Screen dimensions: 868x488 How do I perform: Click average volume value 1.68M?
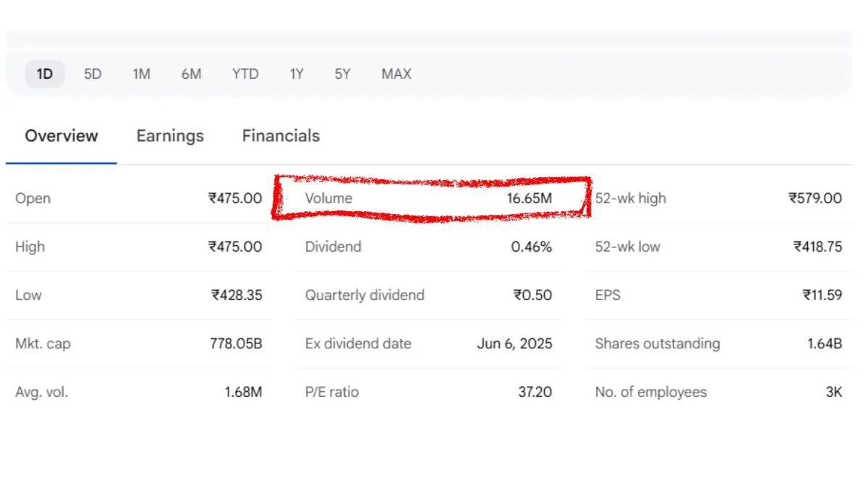pos(243,392)
